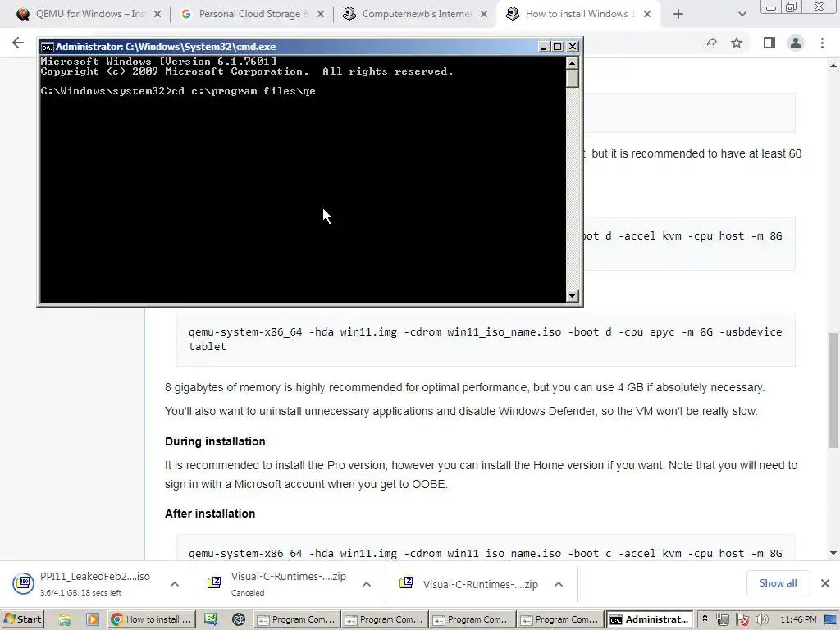Click the 'uninstall unnecessary applications' sentence

[461, 412]
